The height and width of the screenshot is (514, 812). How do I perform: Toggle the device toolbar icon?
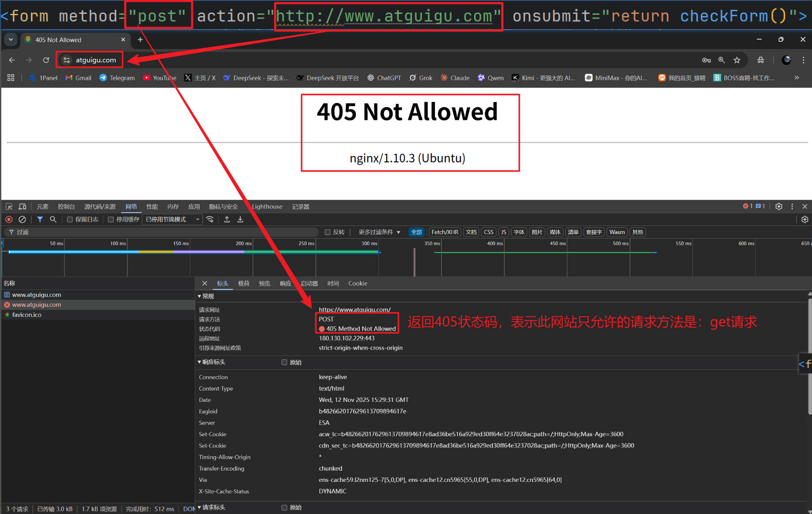[x=22, y=207]
